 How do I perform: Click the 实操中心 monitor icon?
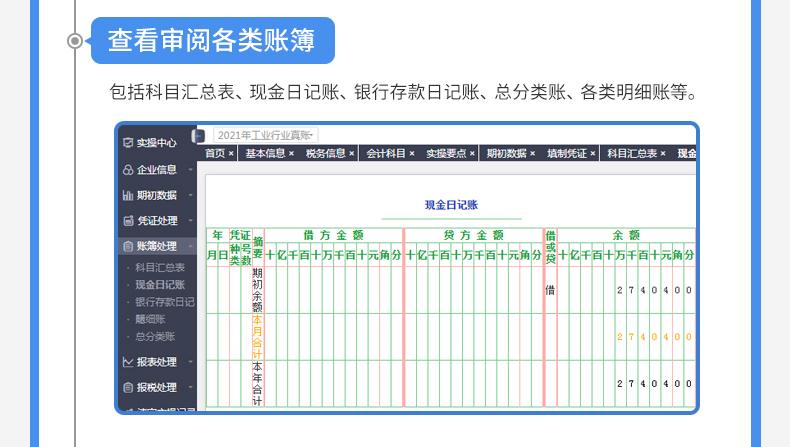pos(128,143)
